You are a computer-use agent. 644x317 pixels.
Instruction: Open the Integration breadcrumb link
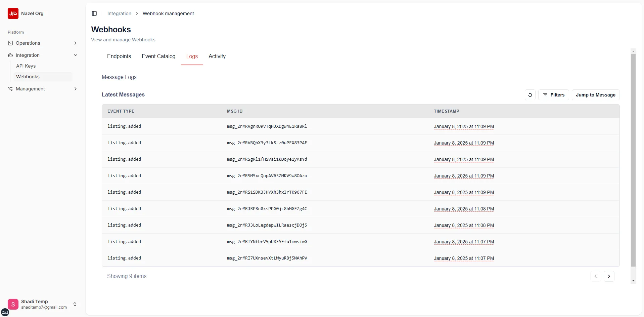point(119,13)
